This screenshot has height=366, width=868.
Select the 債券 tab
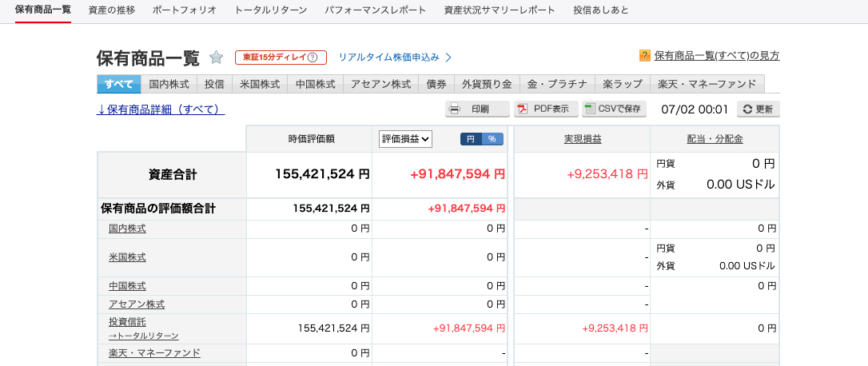pos(436,84)
